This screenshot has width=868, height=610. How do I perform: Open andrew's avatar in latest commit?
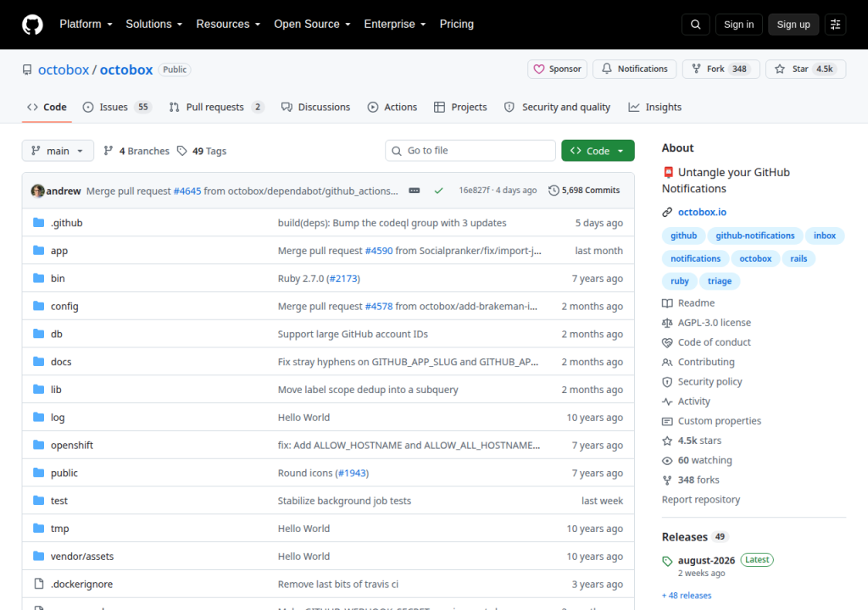(x=37, y=191)
